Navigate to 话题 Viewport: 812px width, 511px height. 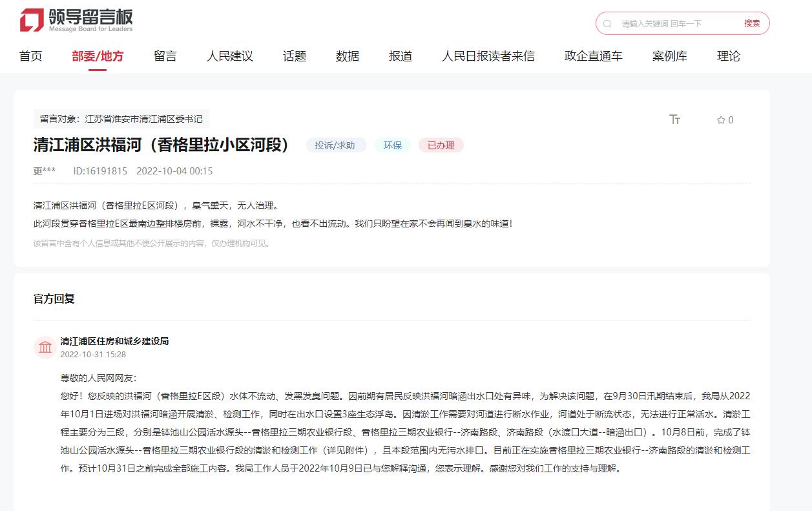click(294, 56)
